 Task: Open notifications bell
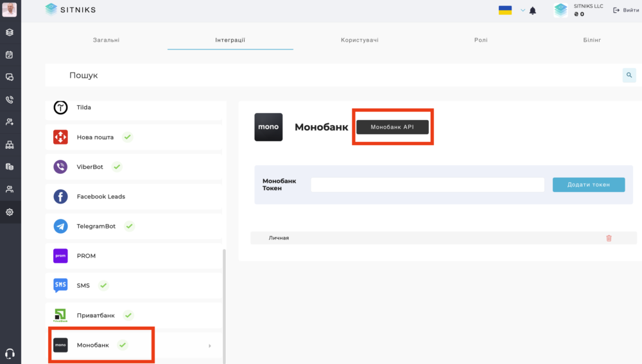pyautogui.click(x=533, y=11)
